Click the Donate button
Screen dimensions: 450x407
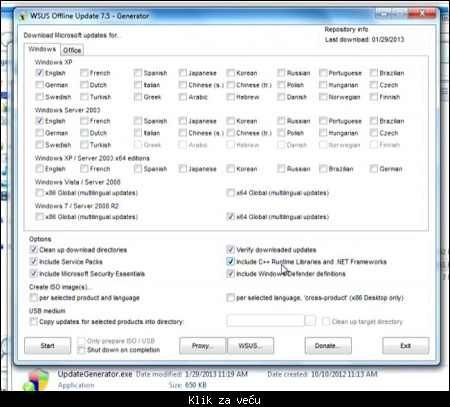pos(328,346)
